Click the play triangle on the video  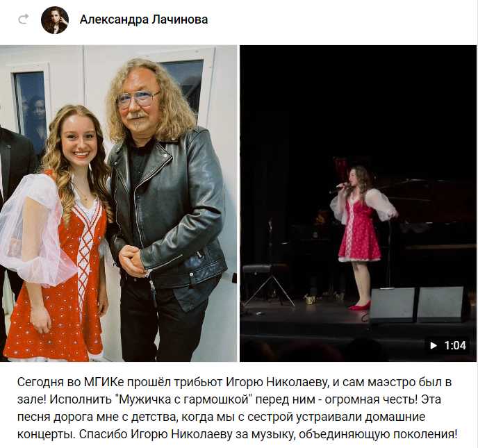pyautogui.click(x=434, y=345)
